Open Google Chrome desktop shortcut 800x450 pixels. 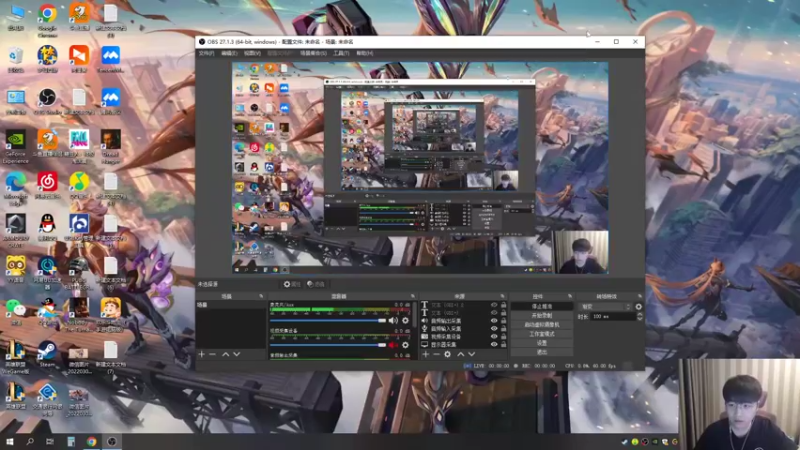pyautogui.click(x=47, y=20)
